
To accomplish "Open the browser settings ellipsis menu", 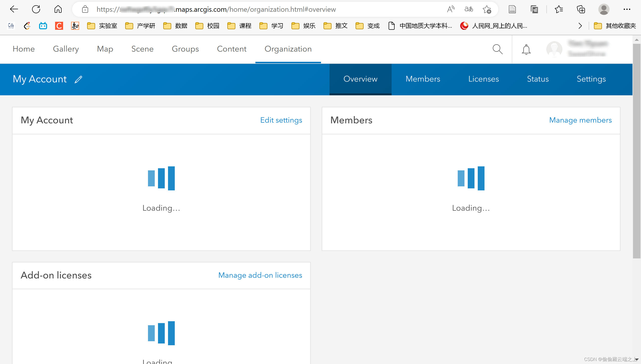I will click(627, 9).
